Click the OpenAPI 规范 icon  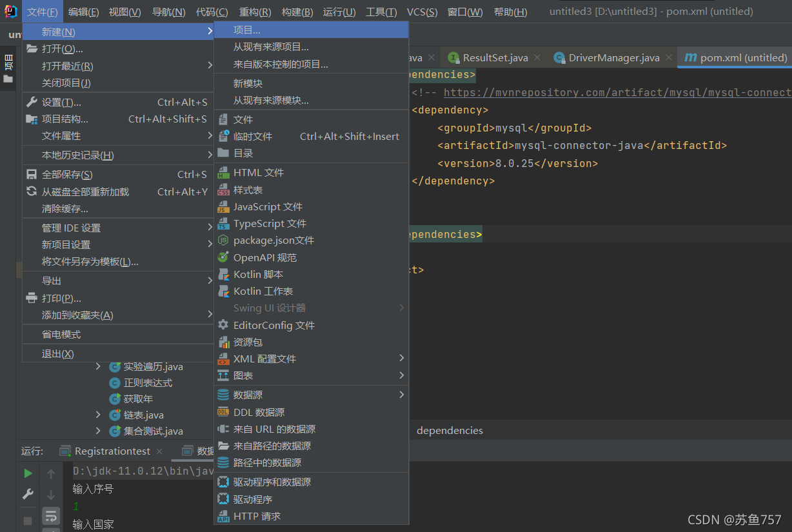coord(223,257)
